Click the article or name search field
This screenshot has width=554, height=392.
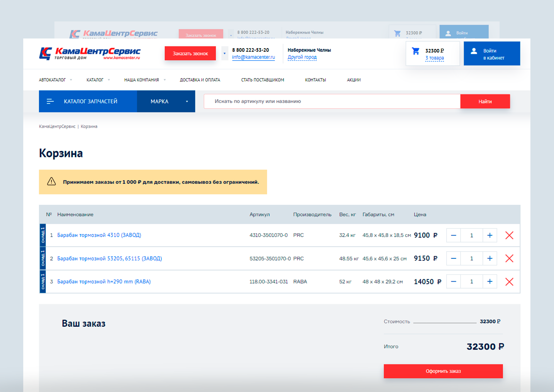click(332, 101)
